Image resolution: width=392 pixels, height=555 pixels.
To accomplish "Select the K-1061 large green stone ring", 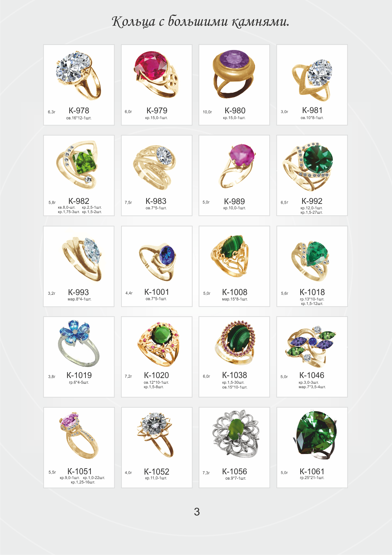I will coord(315,435).
